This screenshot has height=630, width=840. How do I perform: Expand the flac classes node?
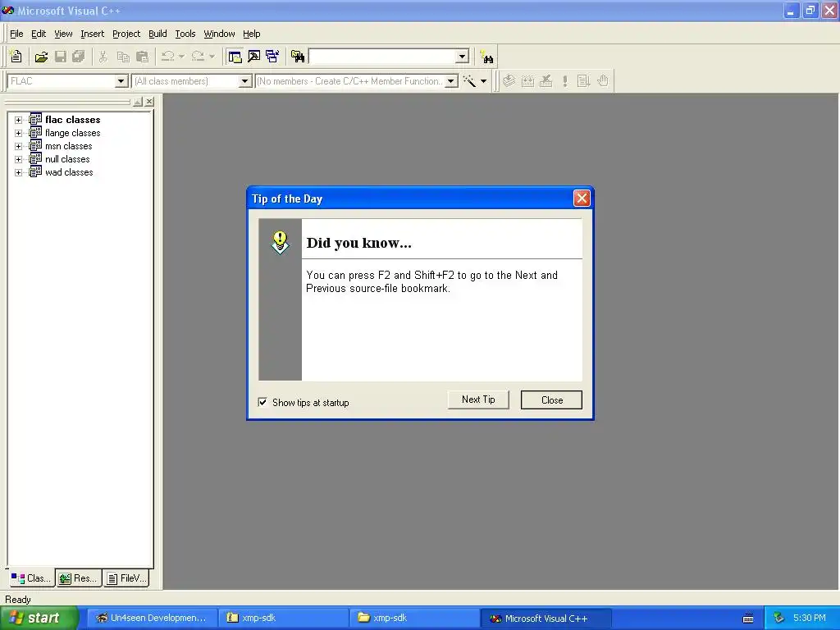click(18, 120)
